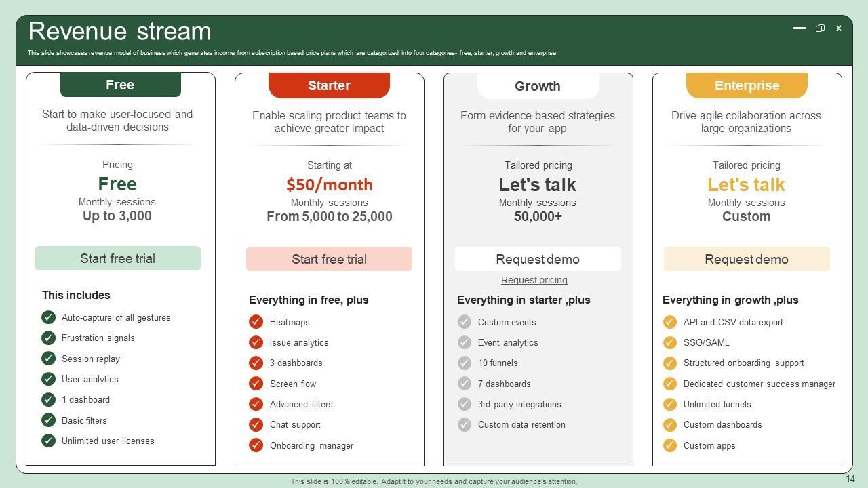Click the check icon next to Basic filters
868x488 pixels.
click(48, 420)
